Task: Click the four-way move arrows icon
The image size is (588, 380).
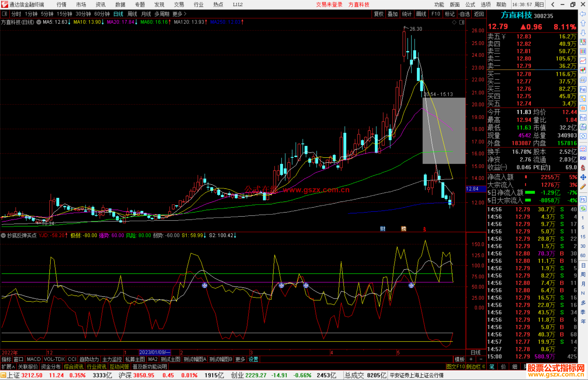Action: (x=583, y=177)
